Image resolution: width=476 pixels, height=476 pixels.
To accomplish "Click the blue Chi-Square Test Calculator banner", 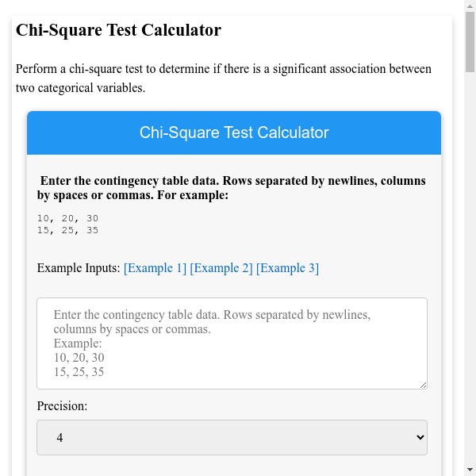I will tap(234, 132).
